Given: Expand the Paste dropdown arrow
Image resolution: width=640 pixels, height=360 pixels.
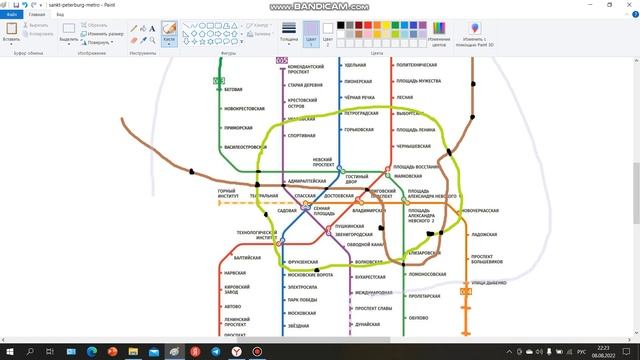Looking at the screenshot, I should coord(11,44).
